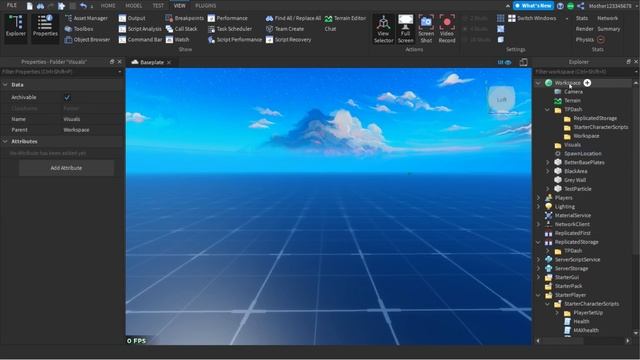This screenshot has height=360, width=640.
Task: Open the Switch Windows dropdown
Action: click(538, 18)
